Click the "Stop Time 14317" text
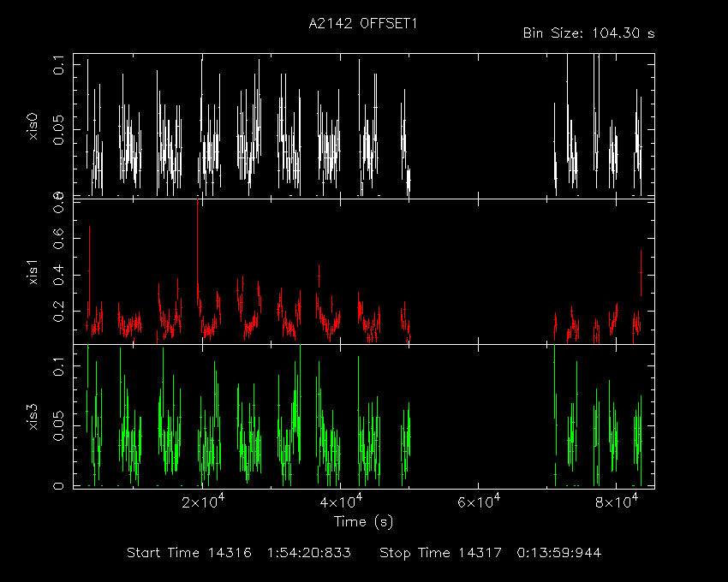Viewport: 728px width, 582px height. tap(440, 553)
